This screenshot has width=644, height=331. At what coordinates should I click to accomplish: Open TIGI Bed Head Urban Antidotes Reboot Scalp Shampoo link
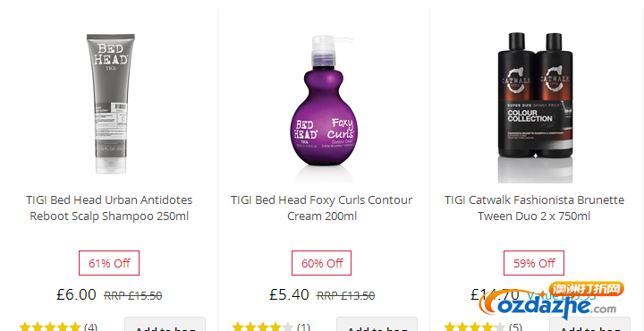tap(109, 208)
